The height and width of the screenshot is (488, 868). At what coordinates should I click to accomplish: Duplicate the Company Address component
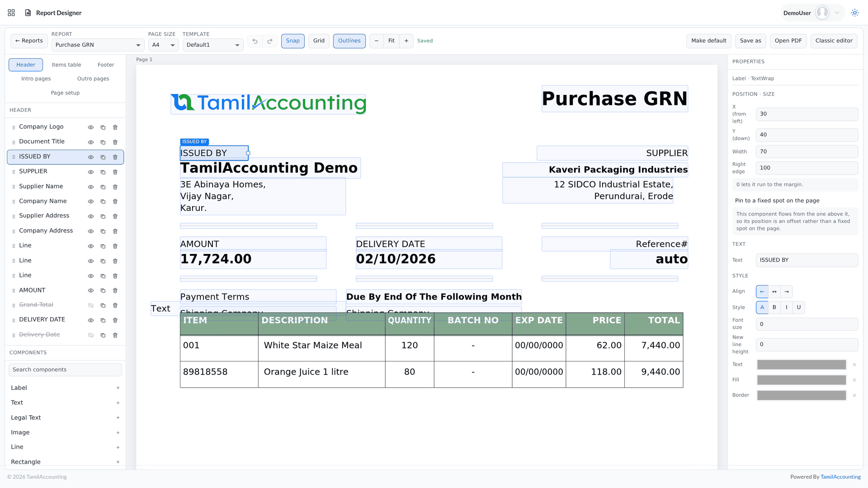pos(103,231)
